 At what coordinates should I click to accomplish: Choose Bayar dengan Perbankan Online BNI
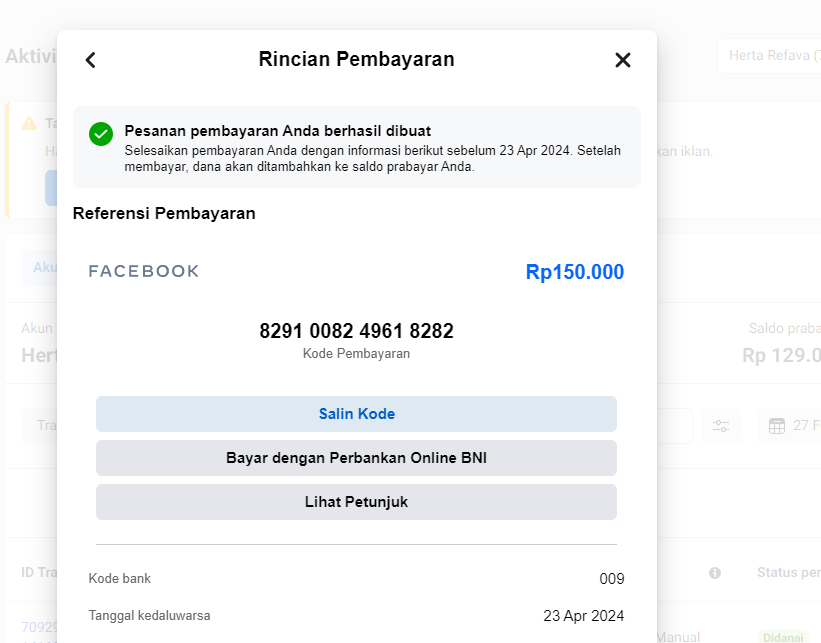[356, 458]
